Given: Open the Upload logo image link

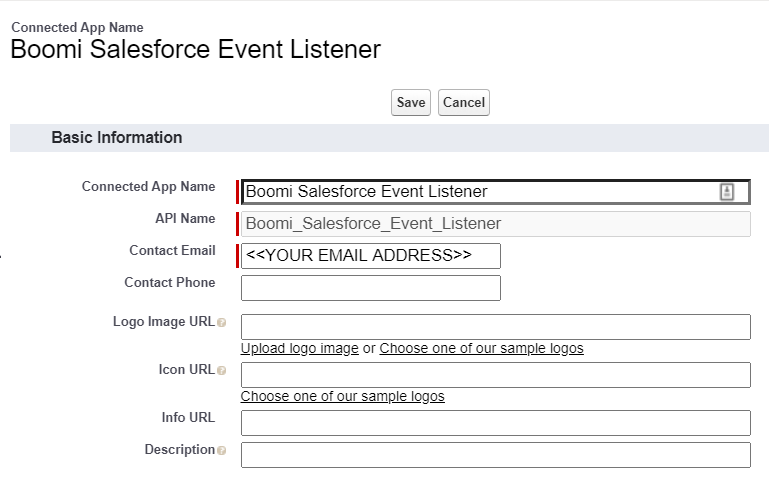Looking at the screenshot, I should tap(299, 349).
